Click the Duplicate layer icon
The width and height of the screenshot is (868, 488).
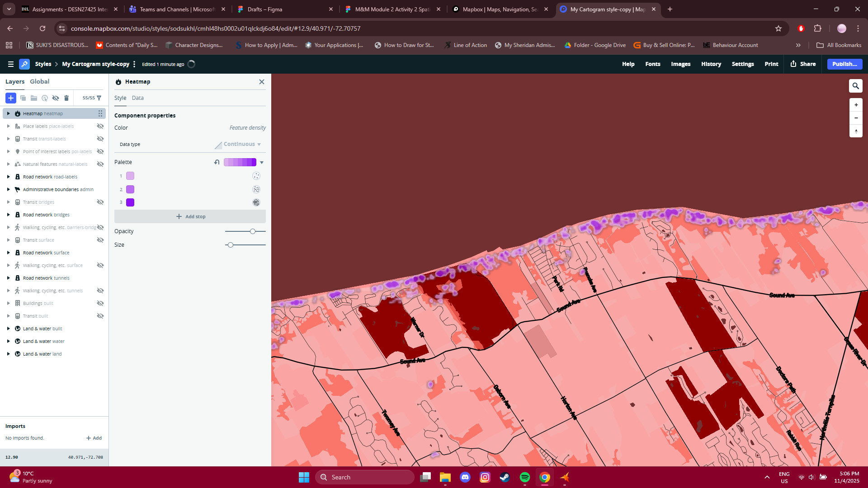click(x=23, y=98)
